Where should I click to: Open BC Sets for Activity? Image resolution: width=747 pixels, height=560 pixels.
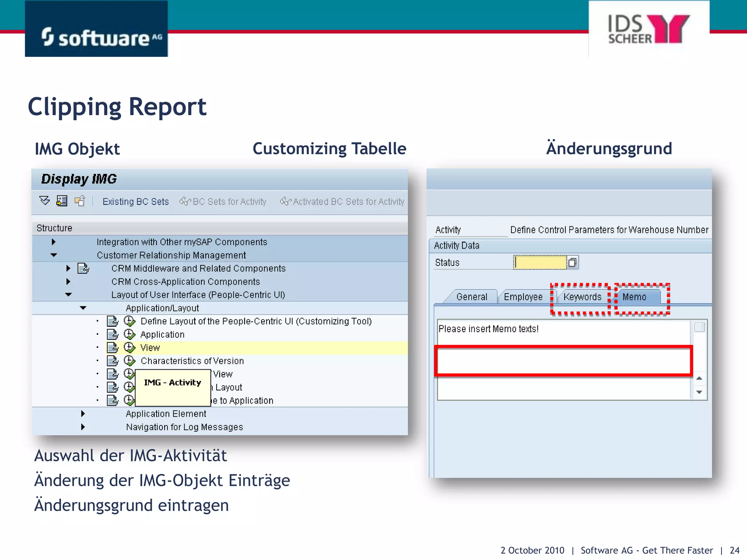coord(223,202)
